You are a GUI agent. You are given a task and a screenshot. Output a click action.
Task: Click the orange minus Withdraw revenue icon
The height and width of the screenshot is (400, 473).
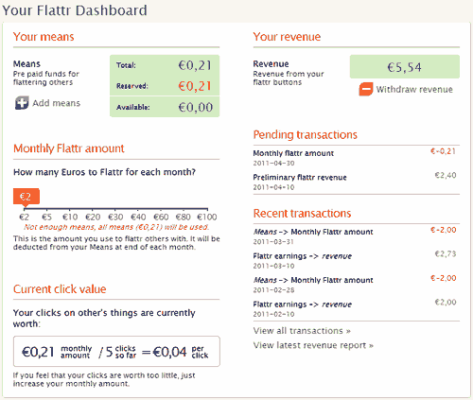366,89
